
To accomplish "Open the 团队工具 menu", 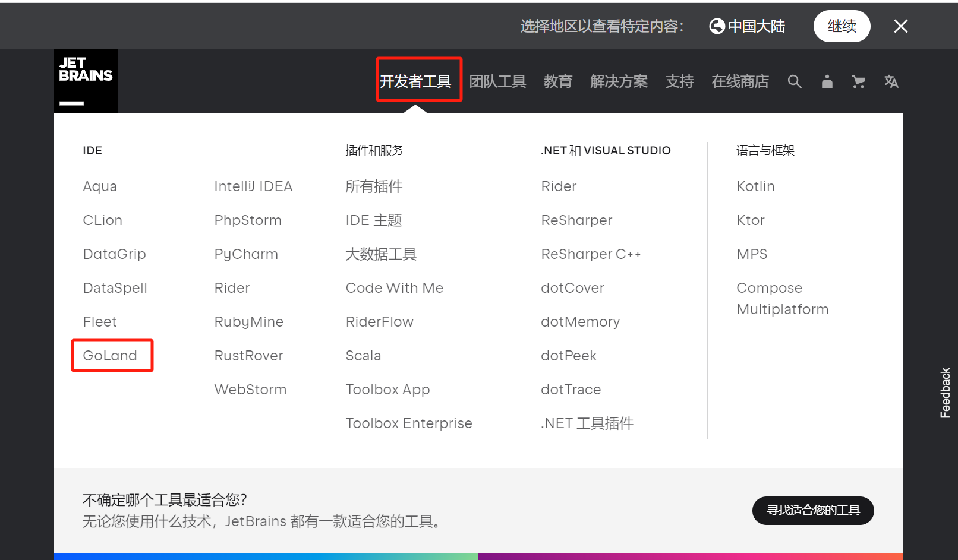I will tap(497, 81).
